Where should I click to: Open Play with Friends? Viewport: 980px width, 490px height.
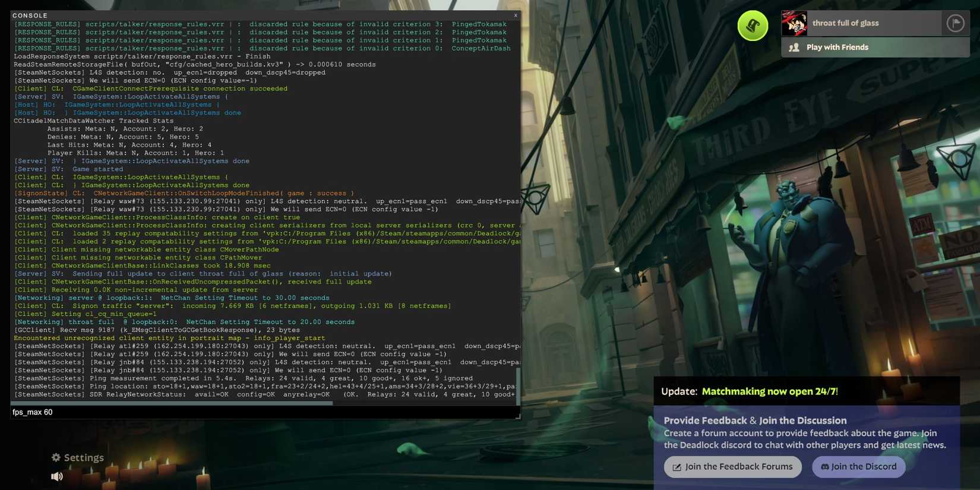[875, 48]
